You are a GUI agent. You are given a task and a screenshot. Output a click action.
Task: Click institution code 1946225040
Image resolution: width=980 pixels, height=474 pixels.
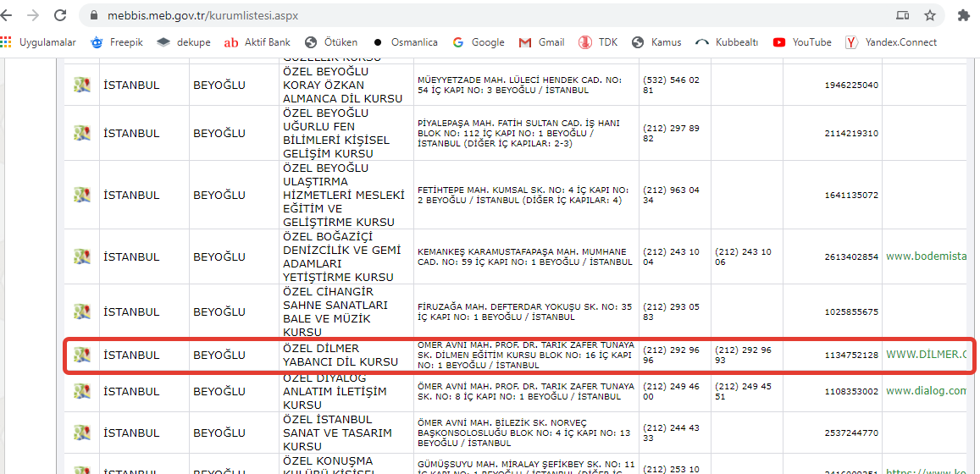(x=851, y=85)
